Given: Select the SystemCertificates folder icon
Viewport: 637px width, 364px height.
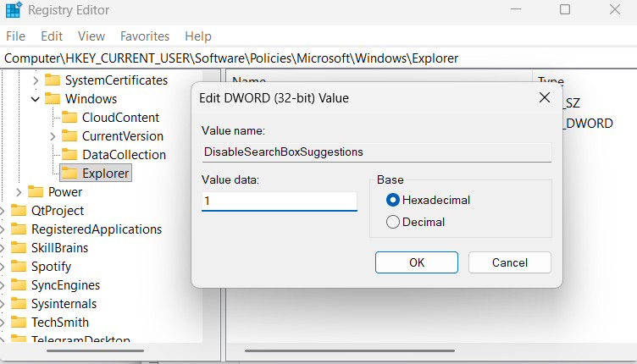Looking at the screenshot, I should tap(53, 80).
